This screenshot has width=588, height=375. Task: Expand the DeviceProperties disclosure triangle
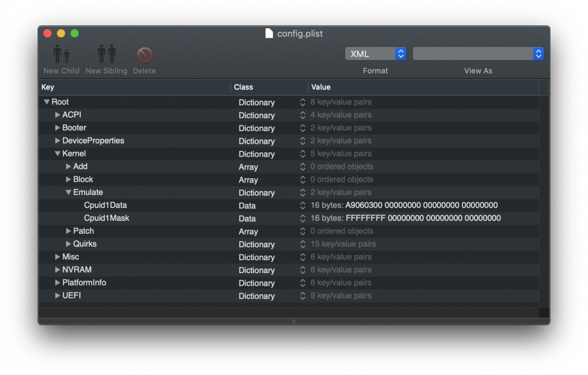tap(58, 141)
